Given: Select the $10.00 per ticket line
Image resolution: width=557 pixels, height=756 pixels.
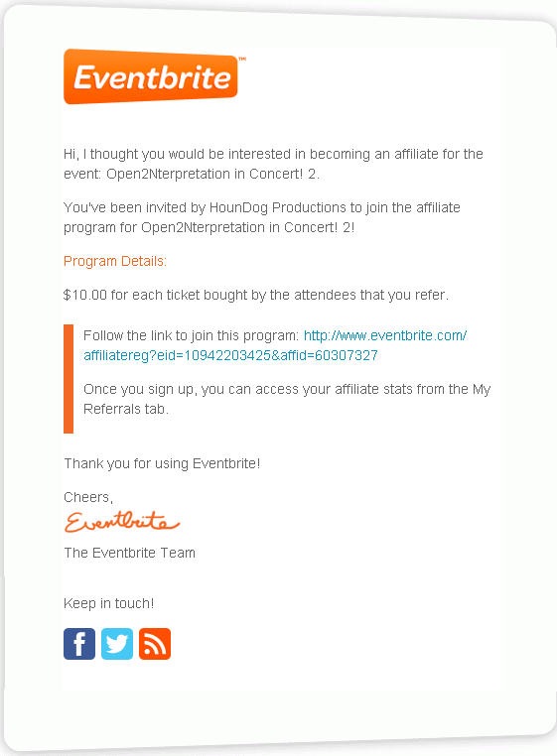Looking at the screenshot, I should pyautogui.click(x=256, y=295).
